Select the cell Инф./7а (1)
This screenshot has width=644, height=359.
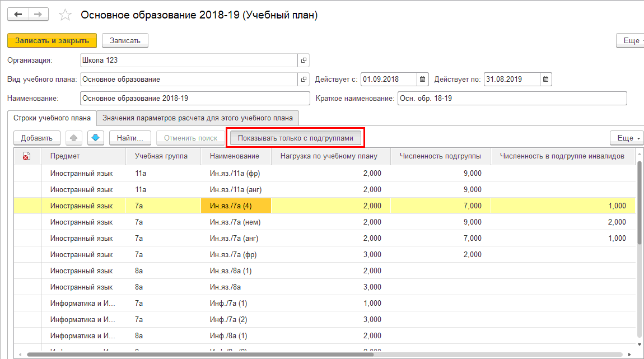pyautogui.click(x=236, y=303)
